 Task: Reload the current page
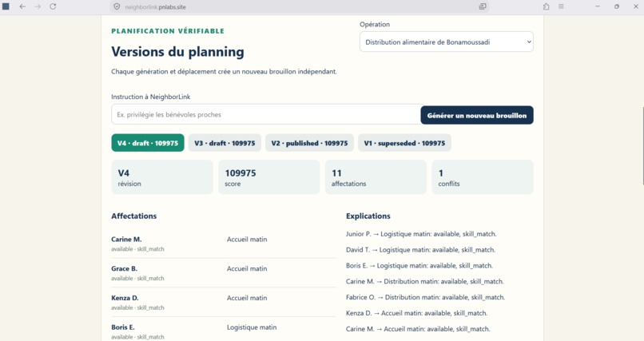[x=53, y=6]
